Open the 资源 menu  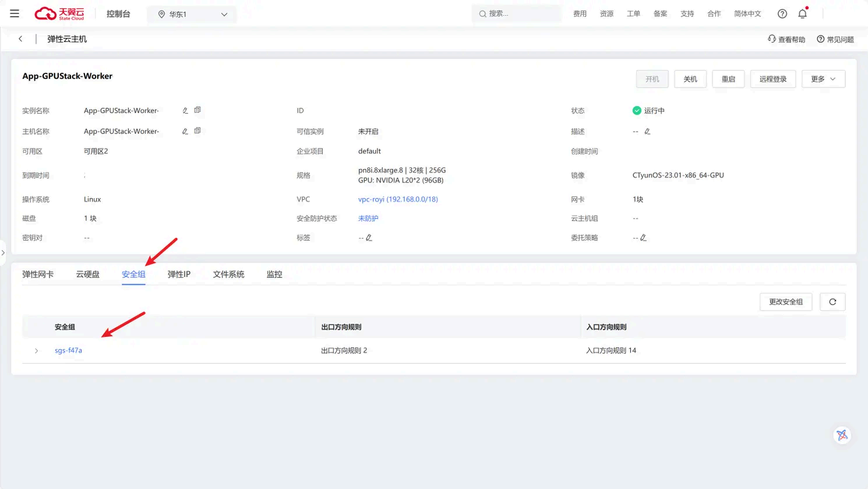[x=606, y=14]
